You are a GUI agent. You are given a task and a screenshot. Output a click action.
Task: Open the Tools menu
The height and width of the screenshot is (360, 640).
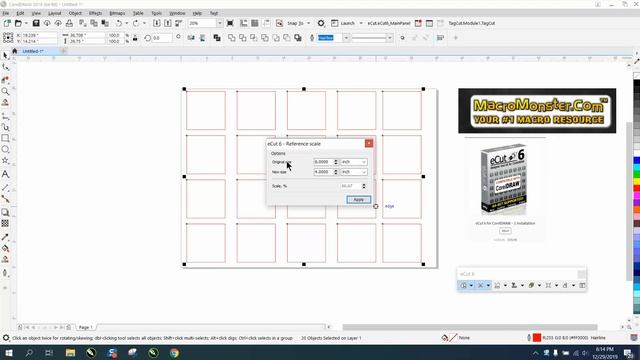pos(157,13)
